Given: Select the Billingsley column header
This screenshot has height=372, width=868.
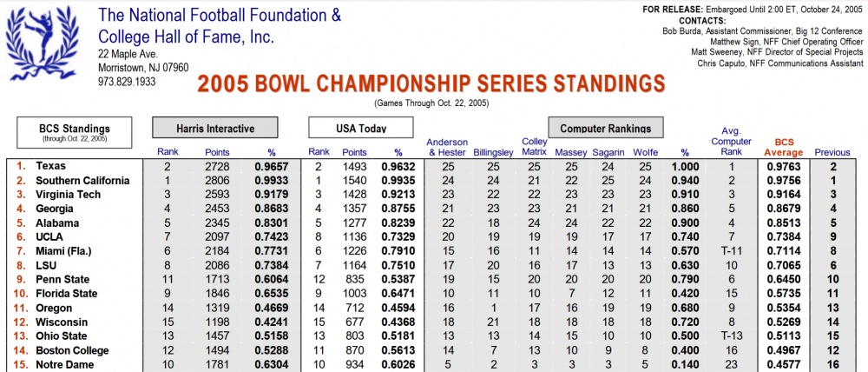Looking at the screenshot, I should [494, 152].
